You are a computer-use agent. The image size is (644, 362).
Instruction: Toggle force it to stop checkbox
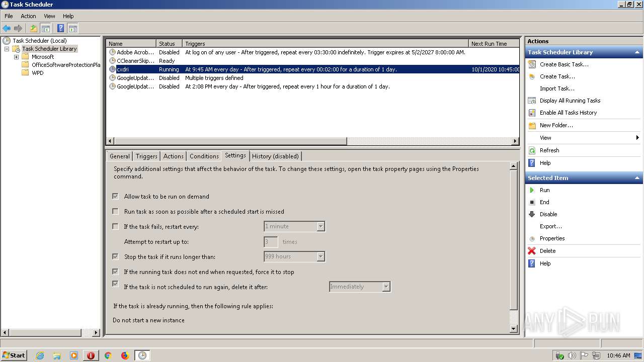(115, 271)
